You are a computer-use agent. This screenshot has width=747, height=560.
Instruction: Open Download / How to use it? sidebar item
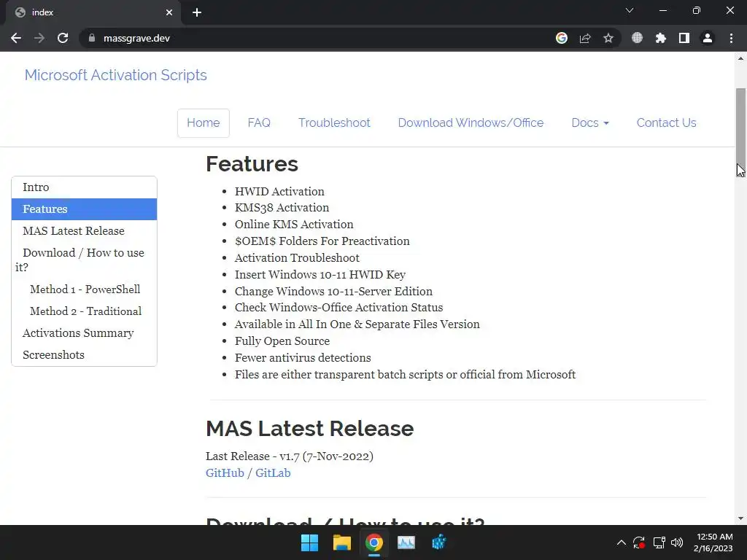point(85,260)
